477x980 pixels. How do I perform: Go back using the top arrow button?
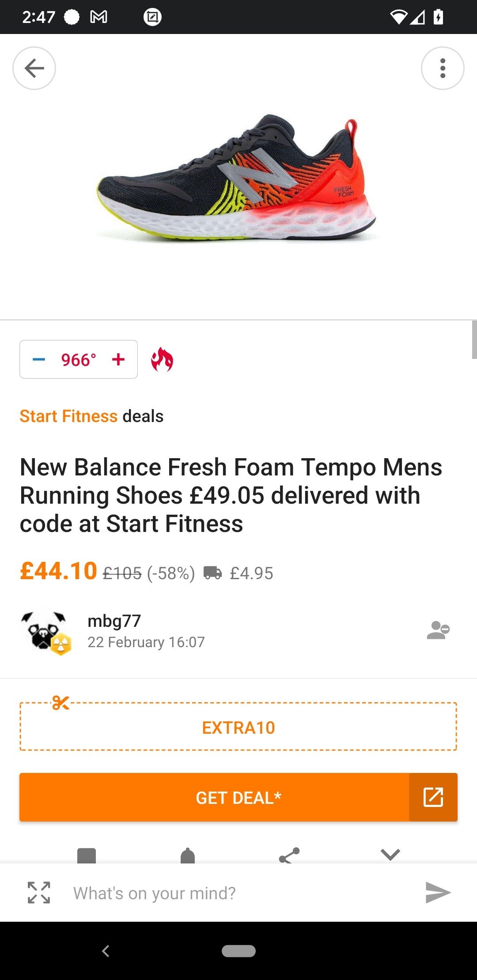click(x=34, y=68)
